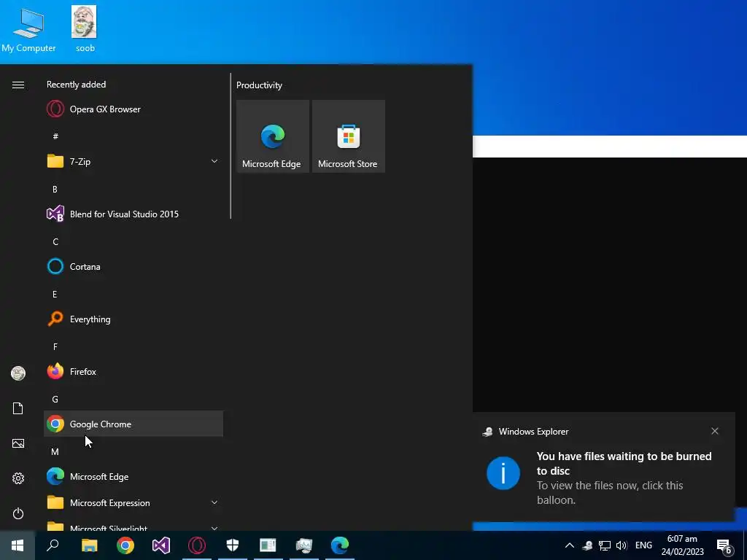Click the B letter header

pos(55,189)
